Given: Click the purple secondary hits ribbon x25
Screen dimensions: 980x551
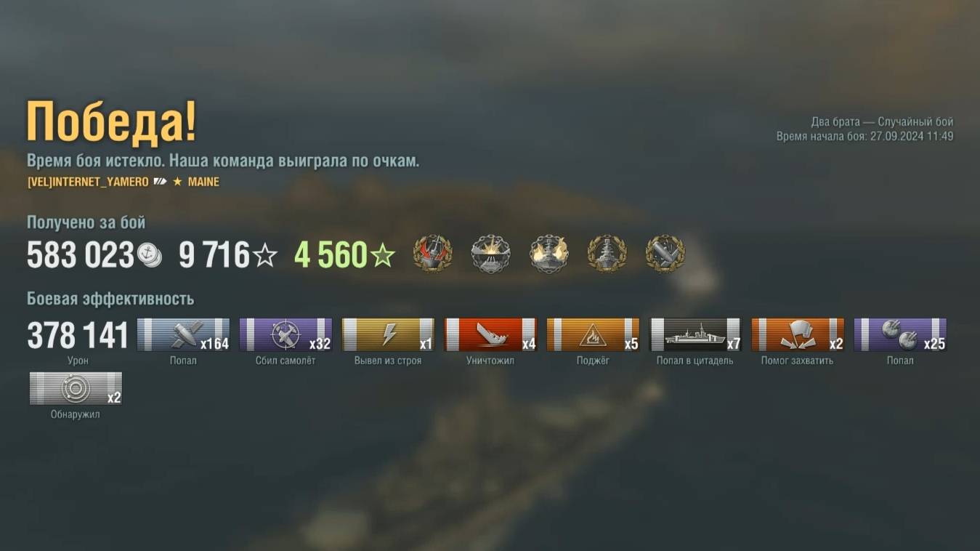Looking at the screenshot, I should click(900, 334).
